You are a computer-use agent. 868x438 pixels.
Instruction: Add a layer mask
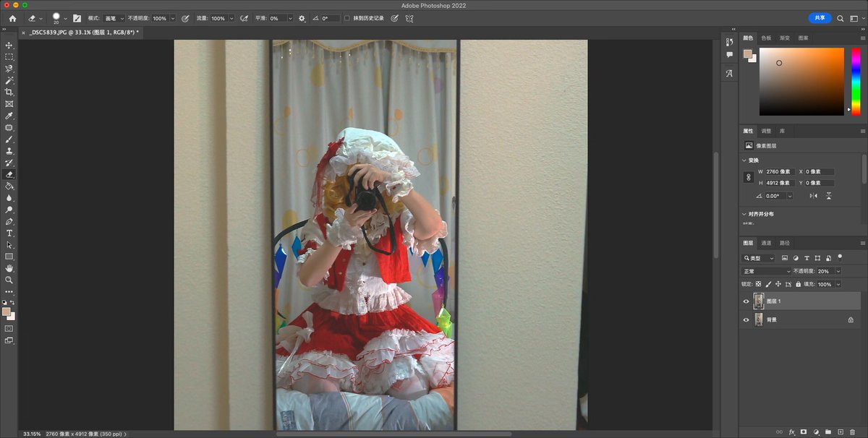click(804, 431)
